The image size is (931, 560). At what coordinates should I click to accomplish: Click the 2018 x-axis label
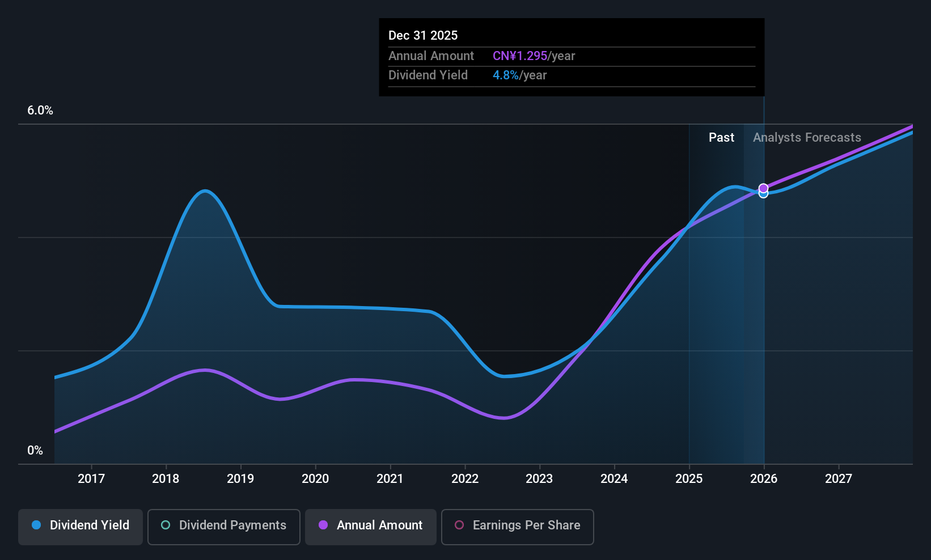coord(166,479)
